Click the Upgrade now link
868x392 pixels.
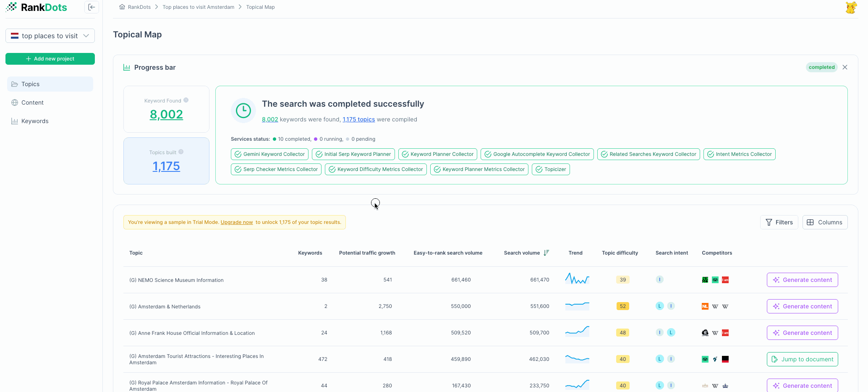click(237, 222)
